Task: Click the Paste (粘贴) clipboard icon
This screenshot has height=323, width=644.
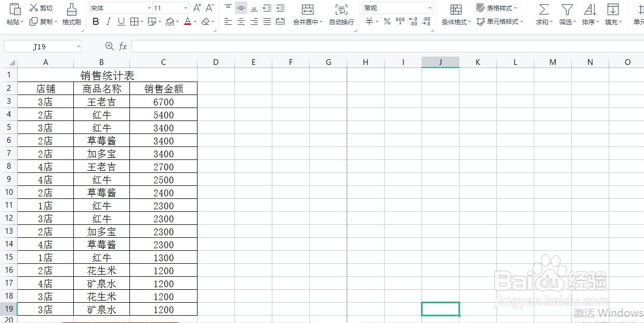Action: tap(16, 8)
